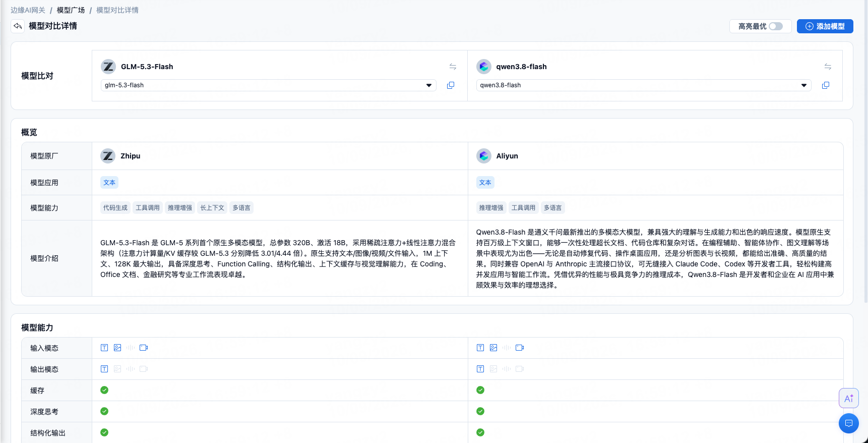
Task: Select the 多语言 tag in Aliyun column
Action: tap(552, 208)
